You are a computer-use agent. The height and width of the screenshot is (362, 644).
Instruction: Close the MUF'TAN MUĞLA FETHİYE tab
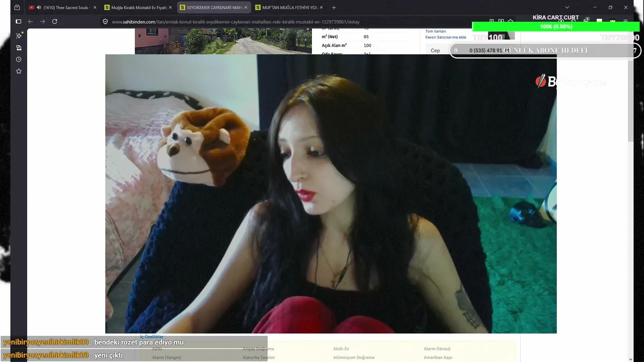point(321,8)
